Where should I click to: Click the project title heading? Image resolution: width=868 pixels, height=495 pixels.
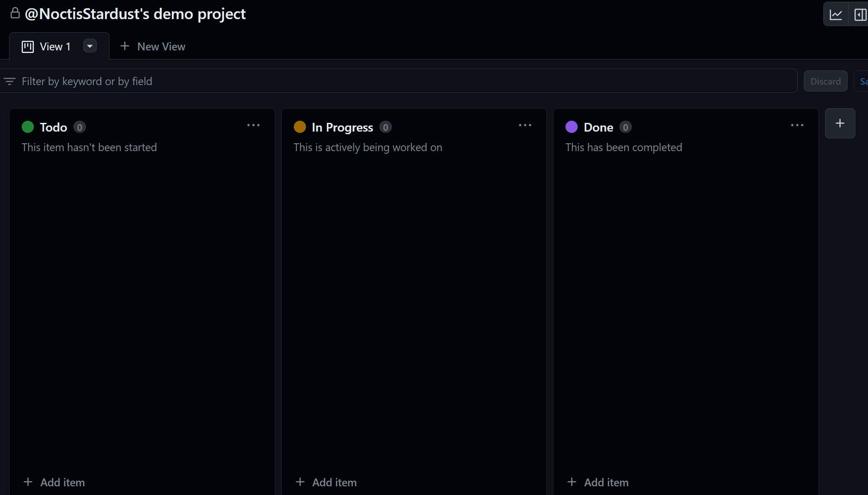[135, 14]
